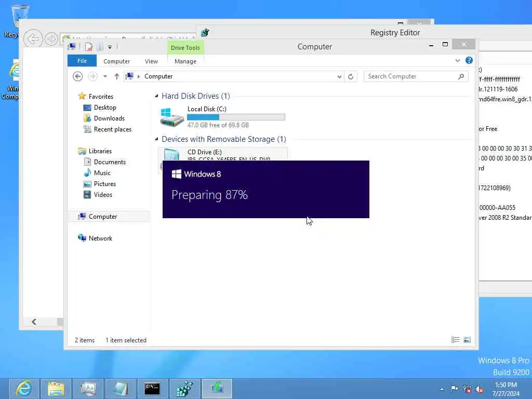The width and height of the screenshot is (532, 399).
Task: Select the CD Drive (E:) item
Action: tap(222, 154)
